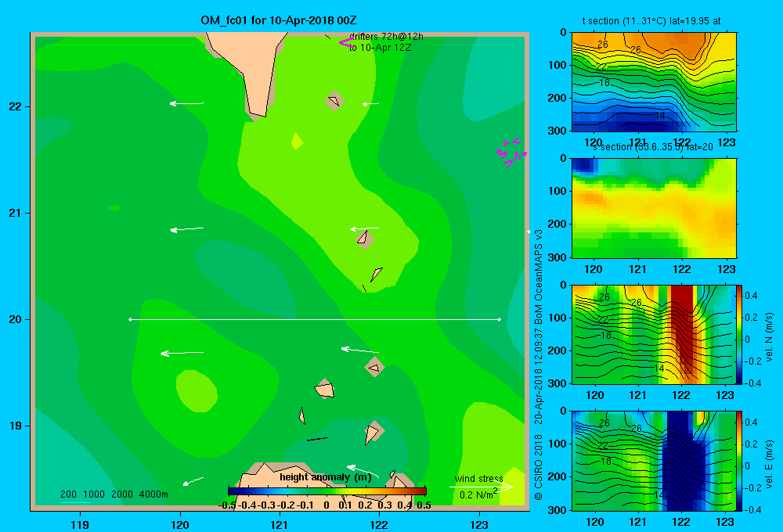Click the longitude 123 label under the main map
The image size is (783, 532).
pos(479,524)
